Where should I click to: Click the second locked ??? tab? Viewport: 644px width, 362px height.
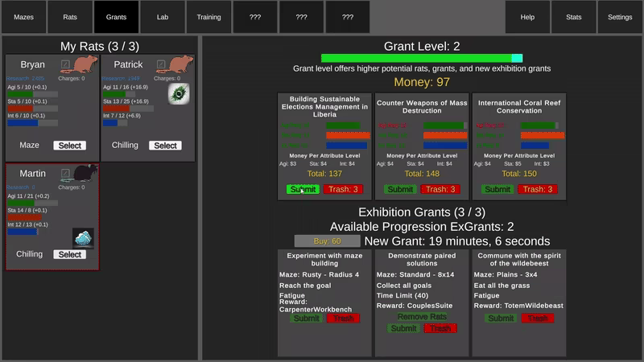coord(301,17)
